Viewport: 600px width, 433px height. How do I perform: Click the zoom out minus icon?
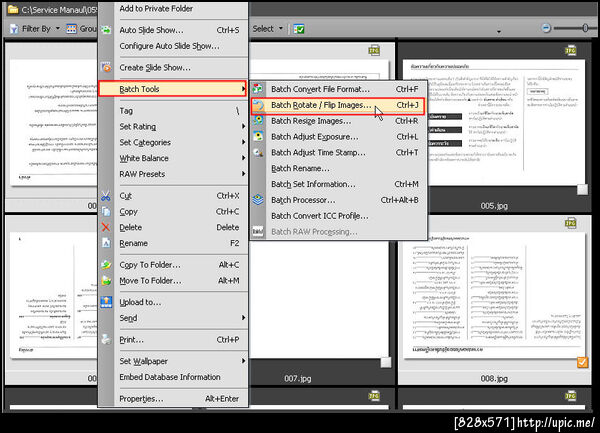click(546, 28)
